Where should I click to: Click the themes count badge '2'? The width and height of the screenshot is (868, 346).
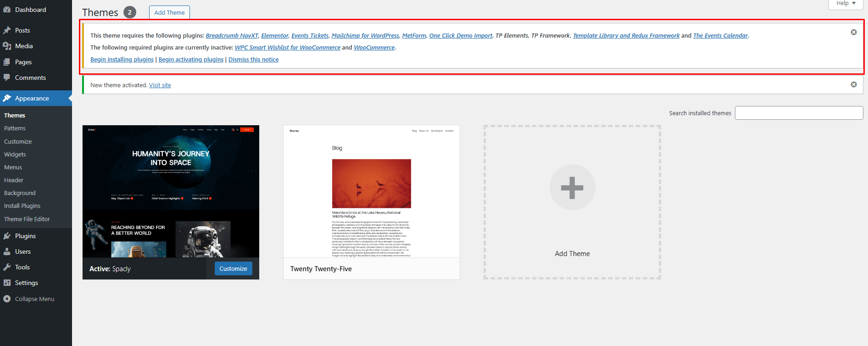[130, 12]
